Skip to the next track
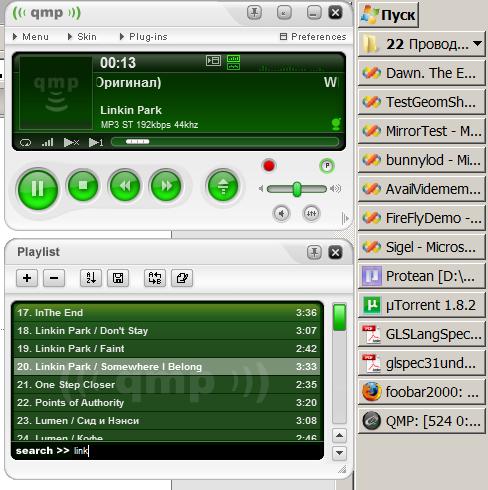488x490 pixels. [166, 185]
